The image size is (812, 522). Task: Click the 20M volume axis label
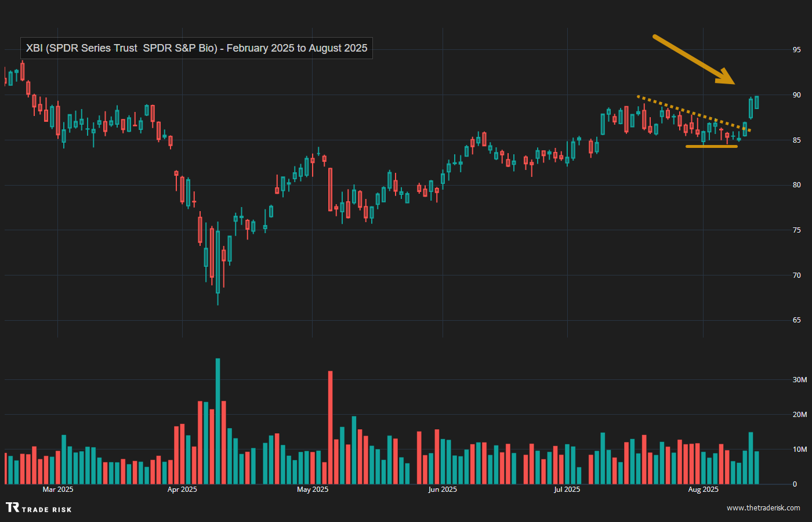pyautogui.click(x=799, y=415)
